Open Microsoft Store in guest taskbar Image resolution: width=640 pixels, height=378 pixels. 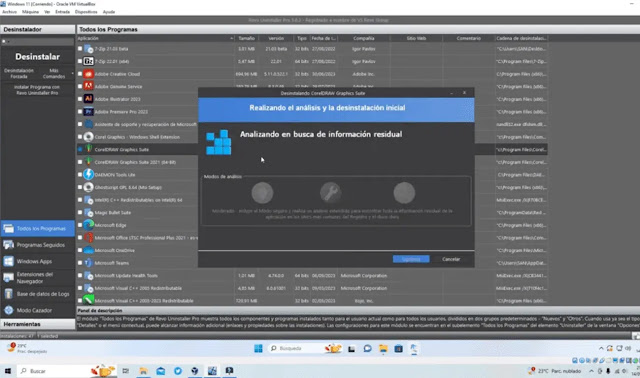point(398,348)
